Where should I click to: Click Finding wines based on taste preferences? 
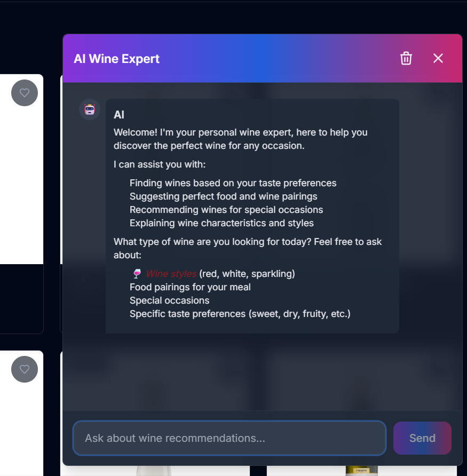click(x=233, y=183)
